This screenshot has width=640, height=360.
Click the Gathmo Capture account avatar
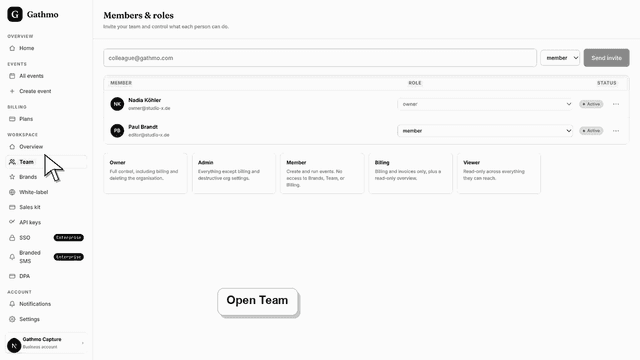coord(14,345)
